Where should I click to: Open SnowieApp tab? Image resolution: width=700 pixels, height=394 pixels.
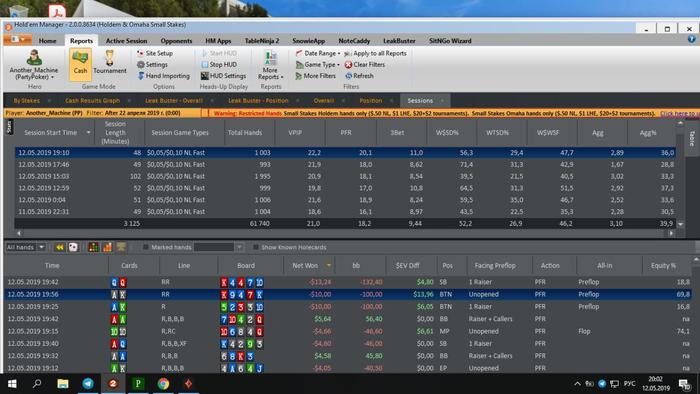coord(308,41)
